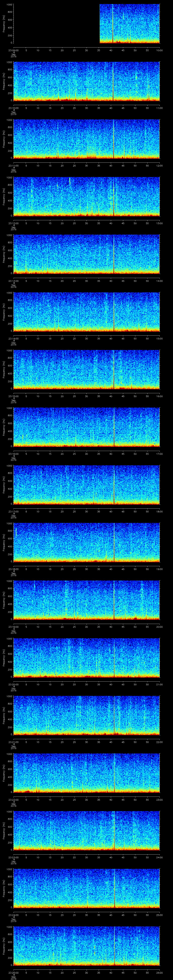
Task: Select the 23:19:00 start time label
Action: tap(14, 627)
